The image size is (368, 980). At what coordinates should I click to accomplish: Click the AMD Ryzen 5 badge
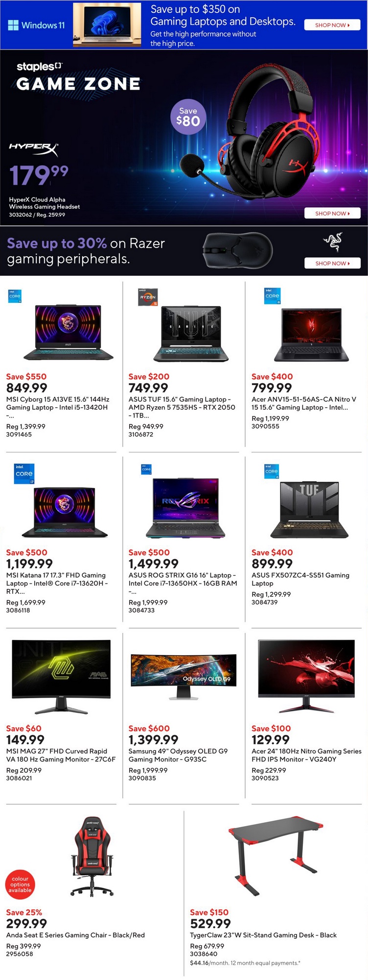(148, 297)
